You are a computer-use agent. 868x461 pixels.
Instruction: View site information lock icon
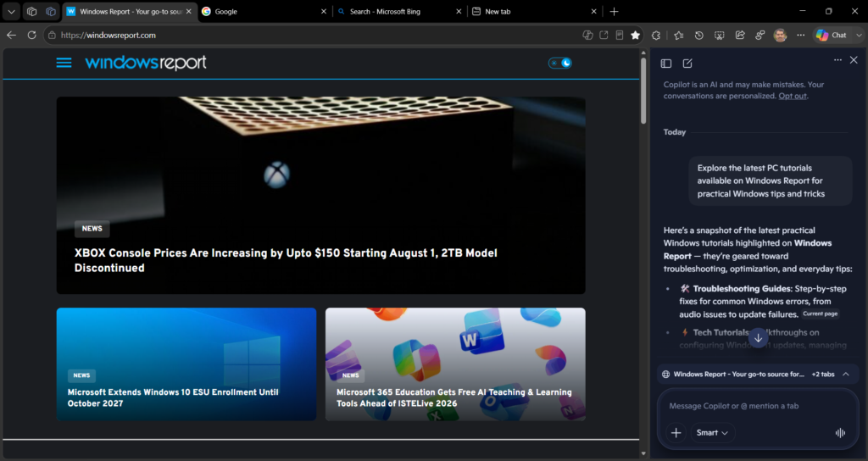pos(52,35)
